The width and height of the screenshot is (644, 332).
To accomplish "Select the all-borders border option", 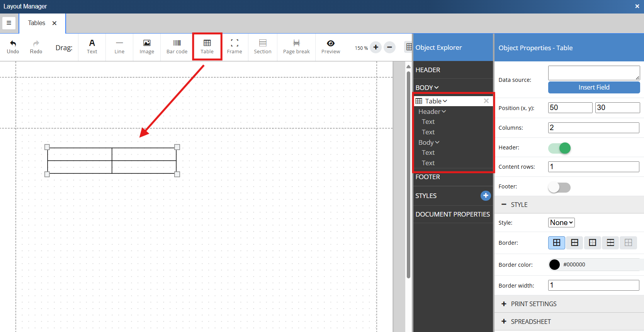I will tap(557, 243).
